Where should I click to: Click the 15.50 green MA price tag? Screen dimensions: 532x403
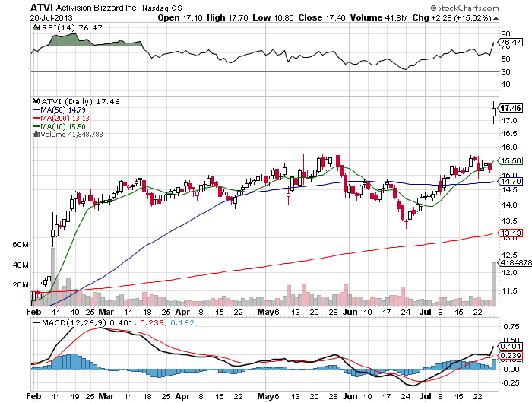click(x=511, y=160)
